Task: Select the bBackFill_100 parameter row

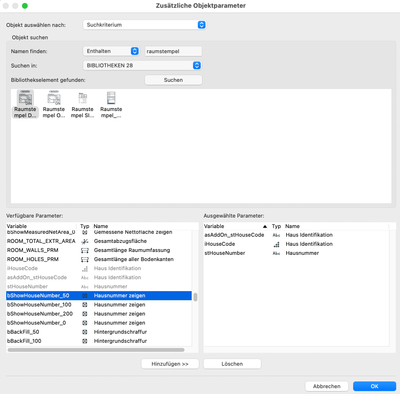Action: (x=99, y=341)
